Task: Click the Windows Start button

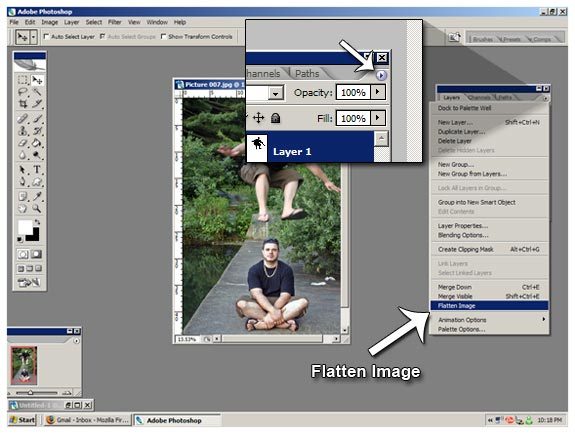Action: (x=22, y=420)
